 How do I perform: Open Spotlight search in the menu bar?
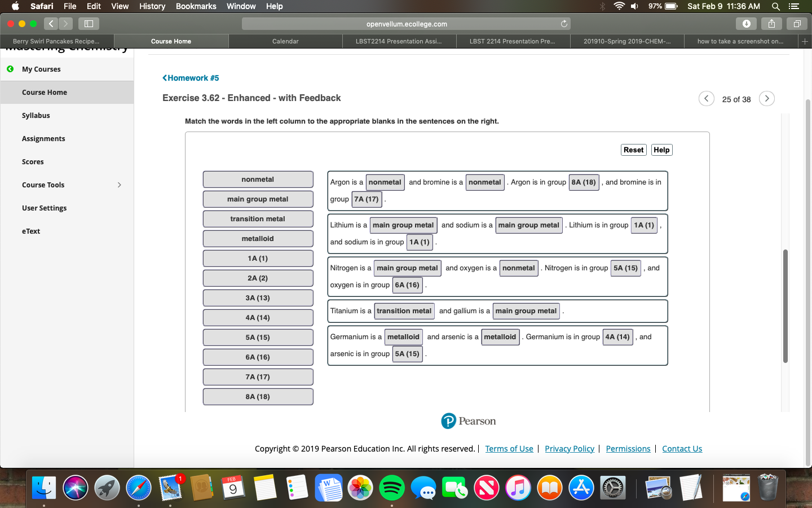(x=776, y=6)
